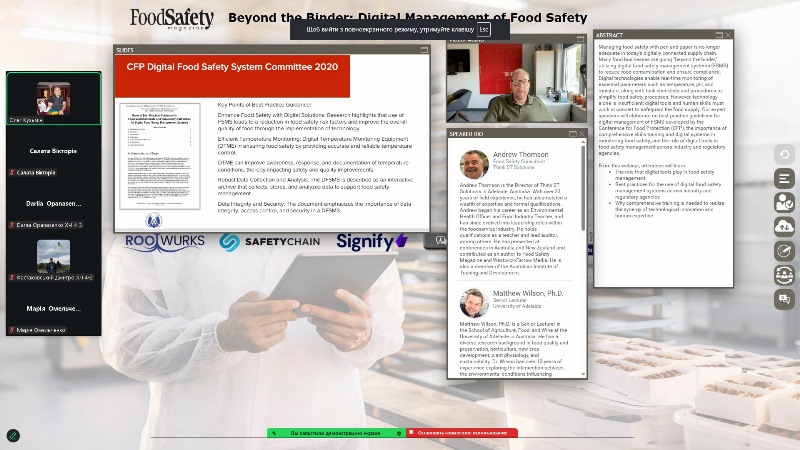The image size is (800, 450).
Task: Click the 'ABSTRACT' panel title bar
Action: click(663, 35)
